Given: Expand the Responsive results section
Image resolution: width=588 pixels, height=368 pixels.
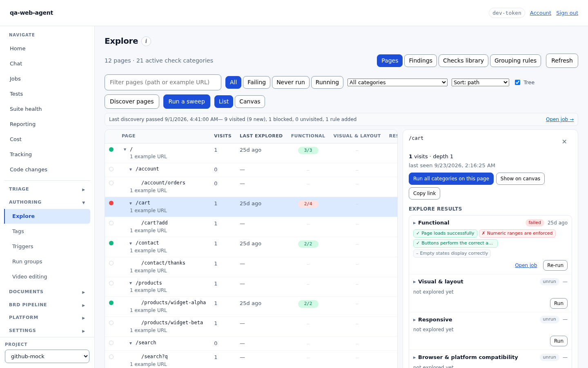Looking at the screenshot, I should [x=414, y=320].
